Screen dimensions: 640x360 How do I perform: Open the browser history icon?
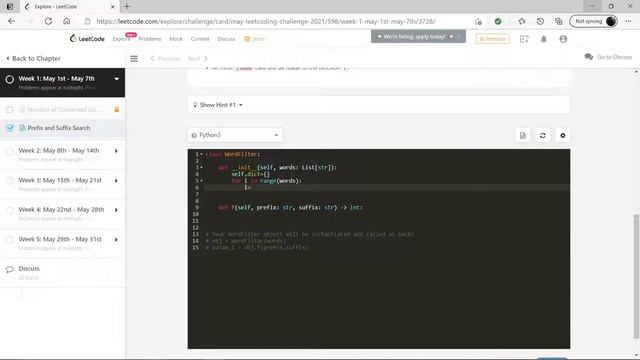[x=540, y=21]
